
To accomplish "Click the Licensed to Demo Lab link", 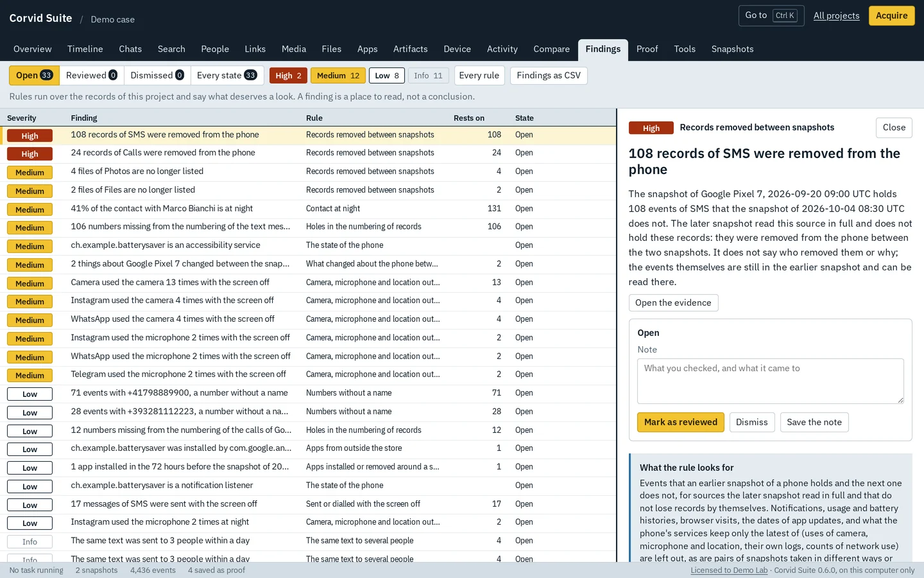I will 729,570.
